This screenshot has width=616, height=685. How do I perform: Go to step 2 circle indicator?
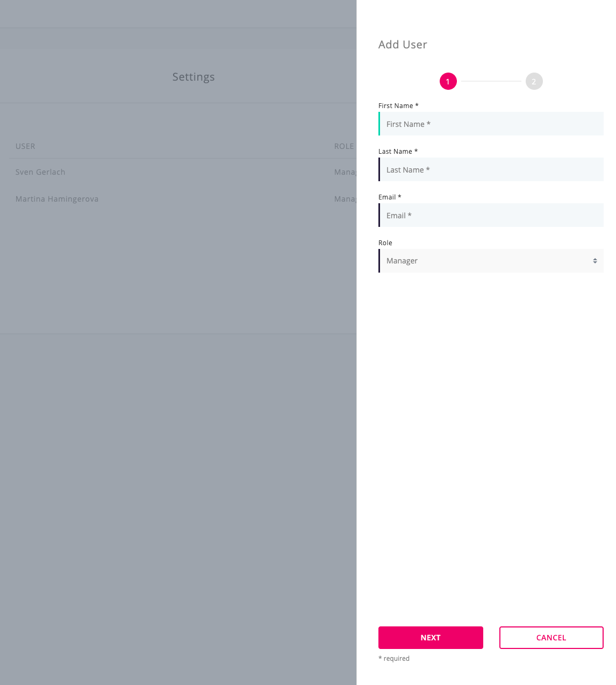[534, 81]
